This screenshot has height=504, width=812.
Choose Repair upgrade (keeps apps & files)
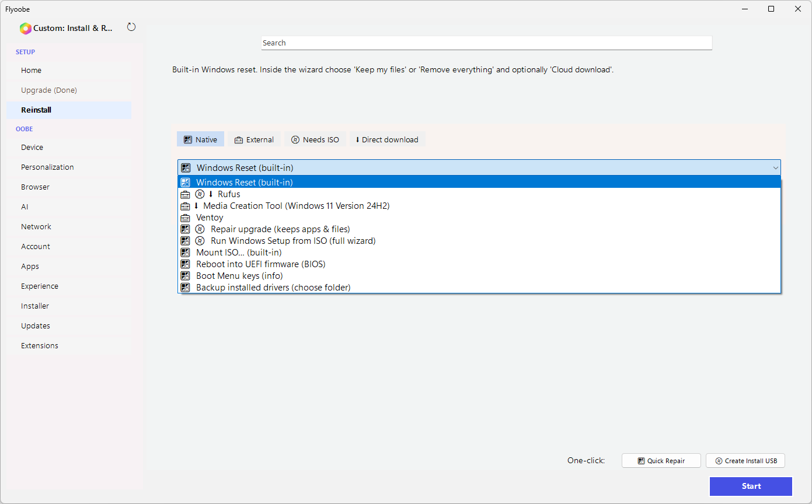pyautogui.click(x=280, y=229)
